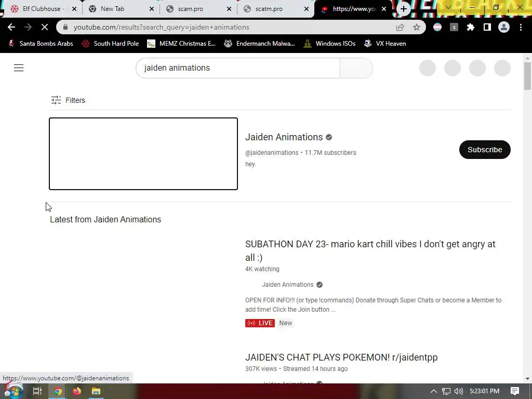Open the YouTube hamburger guide menu
Image resolution: width=532 pixels, height=399 pixels.
click(x=19, y=68)
